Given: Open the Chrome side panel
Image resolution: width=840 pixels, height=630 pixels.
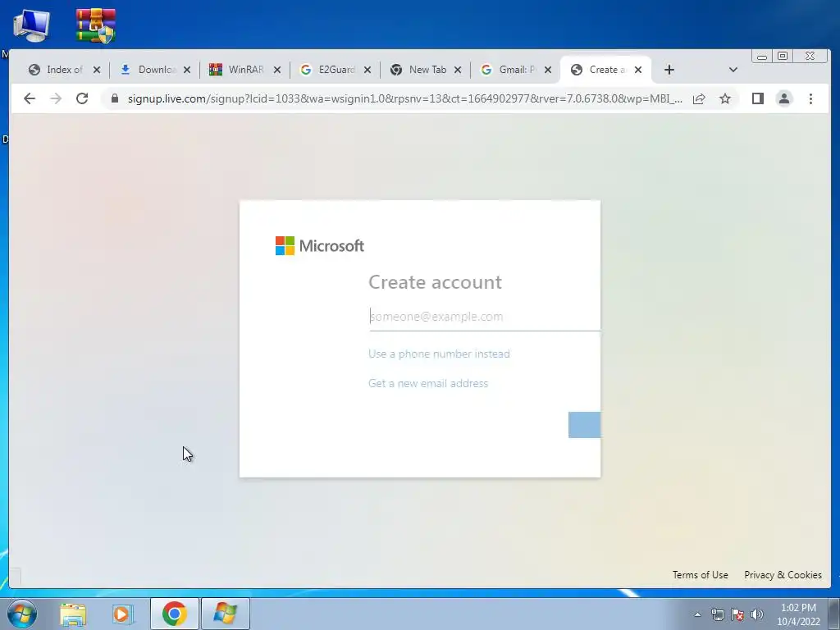Looking at the screenshot, I should tap(757, 98).
